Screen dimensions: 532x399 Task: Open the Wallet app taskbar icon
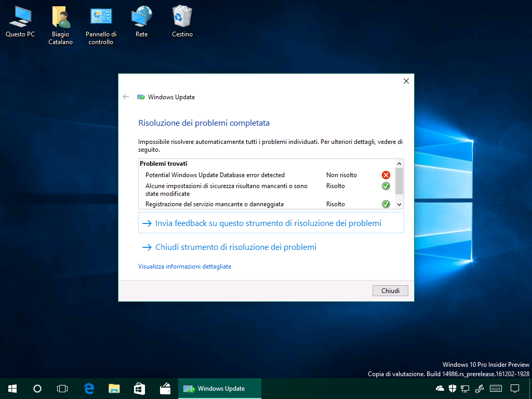pyautogui.click(x=165, y=389)
